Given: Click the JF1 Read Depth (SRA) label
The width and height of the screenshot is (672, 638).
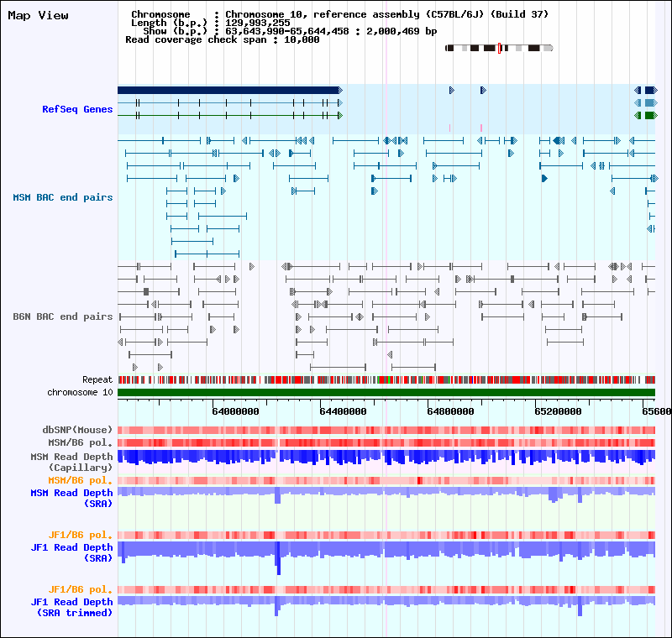Looking at the screenshot, I should pyautogui.click(x=71, y=552).
